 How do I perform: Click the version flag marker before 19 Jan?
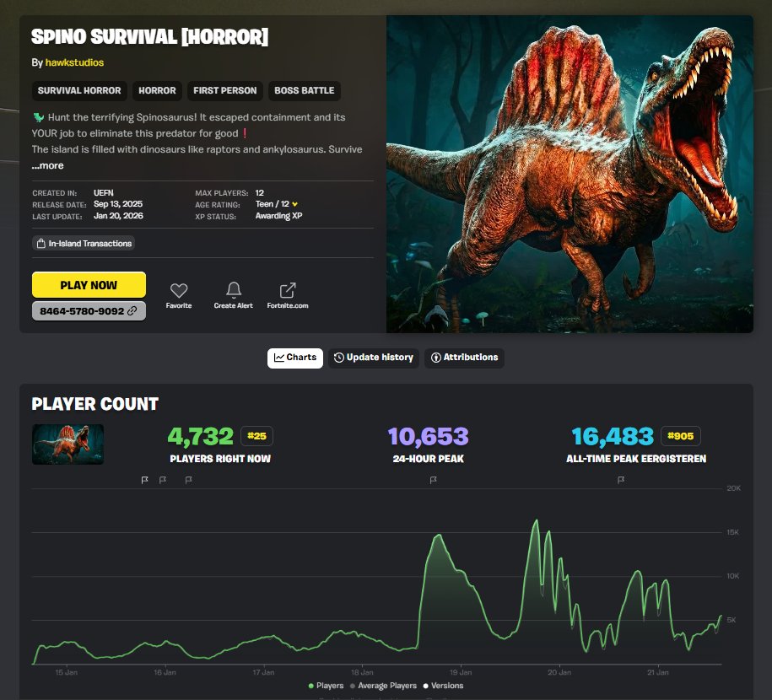click(434, 480)
